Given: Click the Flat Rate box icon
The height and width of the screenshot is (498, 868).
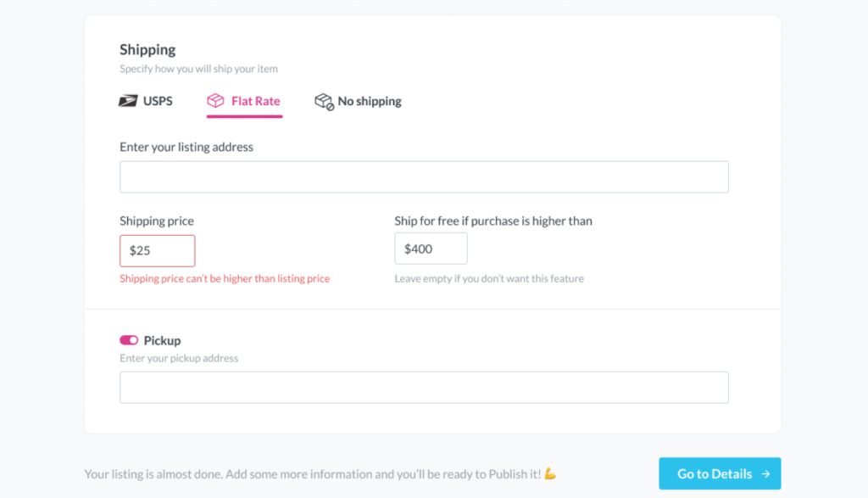Looking at the screenshot, I should [x=215, y=100].
